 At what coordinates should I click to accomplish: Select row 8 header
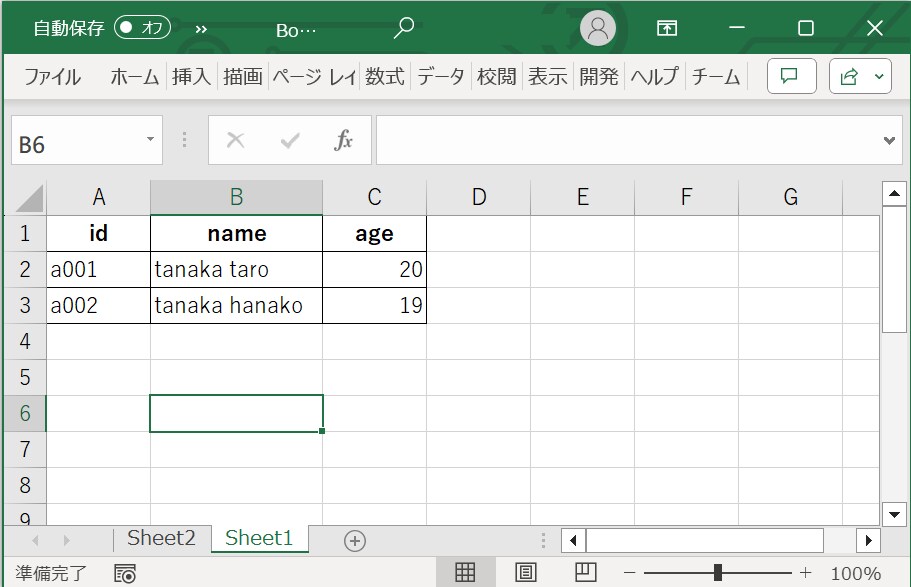point(25,485)
